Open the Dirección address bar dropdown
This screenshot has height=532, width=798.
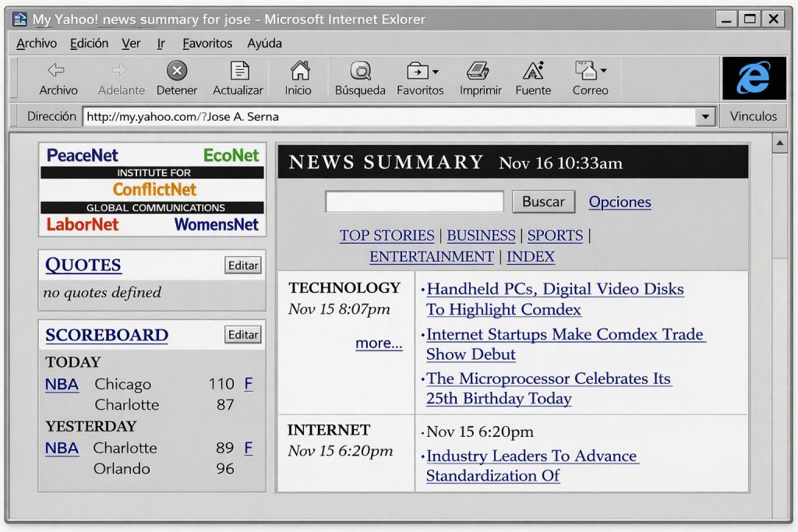pos(704,117)
